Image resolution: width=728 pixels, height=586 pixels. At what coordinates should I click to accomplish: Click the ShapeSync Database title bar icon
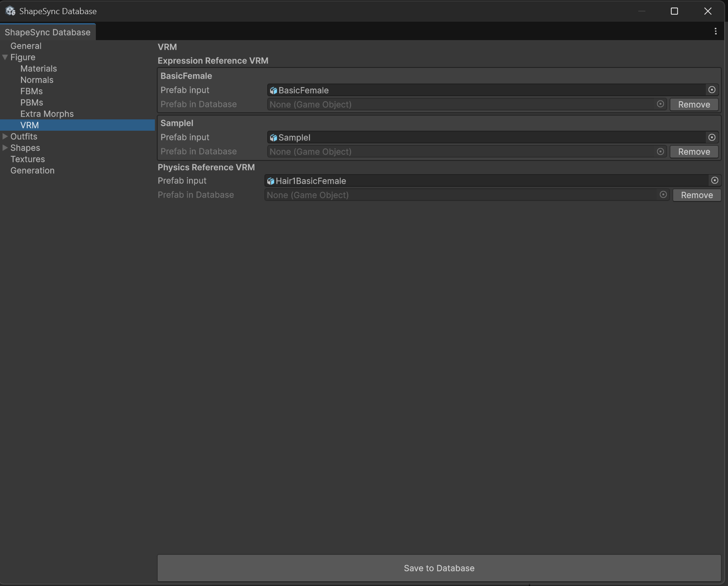[x=10, y=11]
